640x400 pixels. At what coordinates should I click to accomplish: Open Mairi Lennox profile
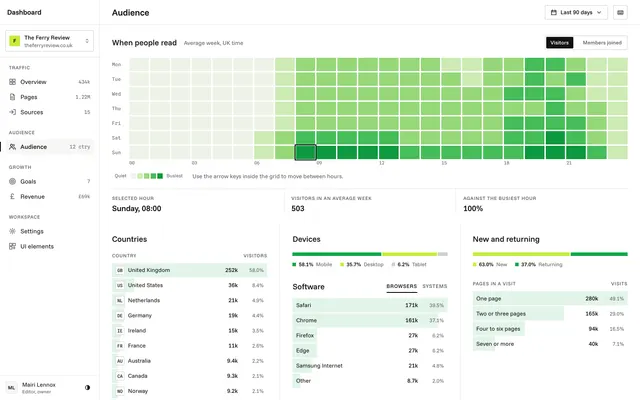(39, 388)
